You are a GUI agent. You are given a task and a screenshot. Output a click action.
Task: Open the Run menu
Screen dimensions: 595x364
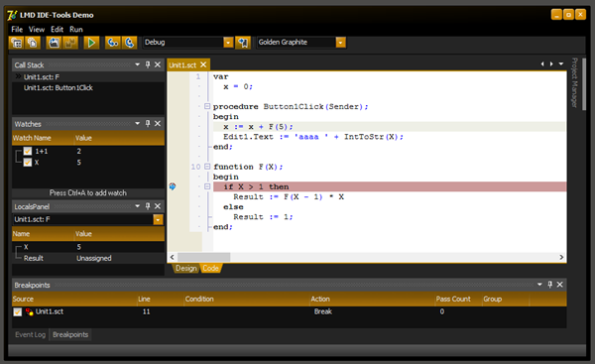pyautogui.click(x=76, y=29)
